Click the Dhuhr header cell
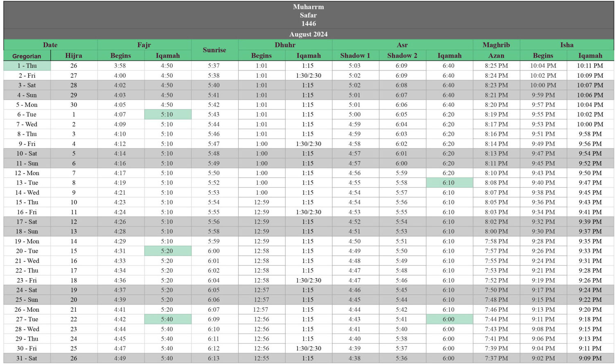 point(285,45)
